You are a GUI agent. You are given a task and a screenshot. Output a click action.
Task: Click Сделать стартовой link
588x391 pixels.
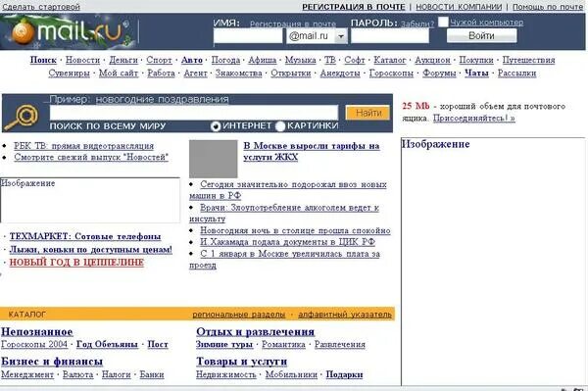point(41,7)
